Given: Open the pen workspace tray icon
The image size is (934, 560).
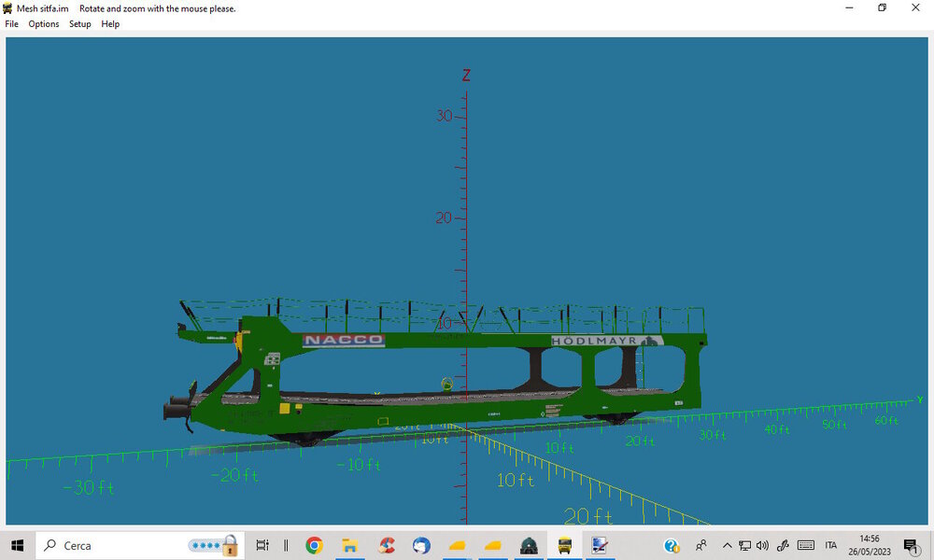Looking at the screenshot, I should (x=783, y=545).
